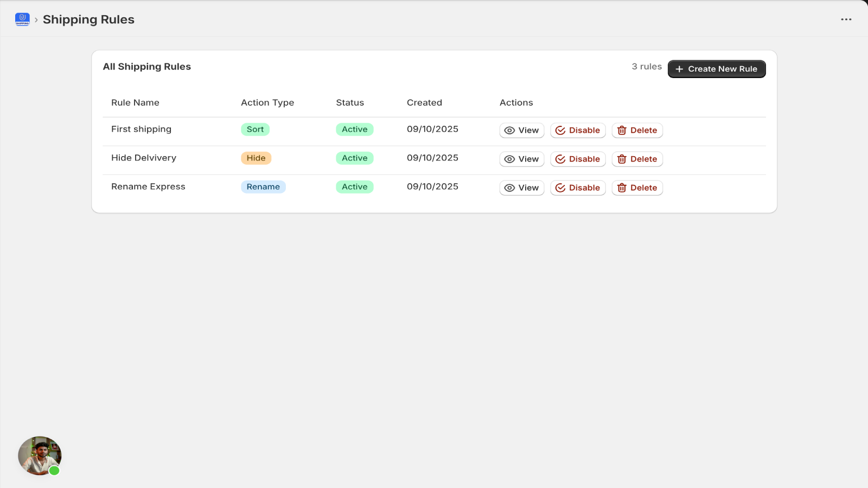Click the shipping app logo icon
The image size is (868, 488).
(x=22, y=20)
